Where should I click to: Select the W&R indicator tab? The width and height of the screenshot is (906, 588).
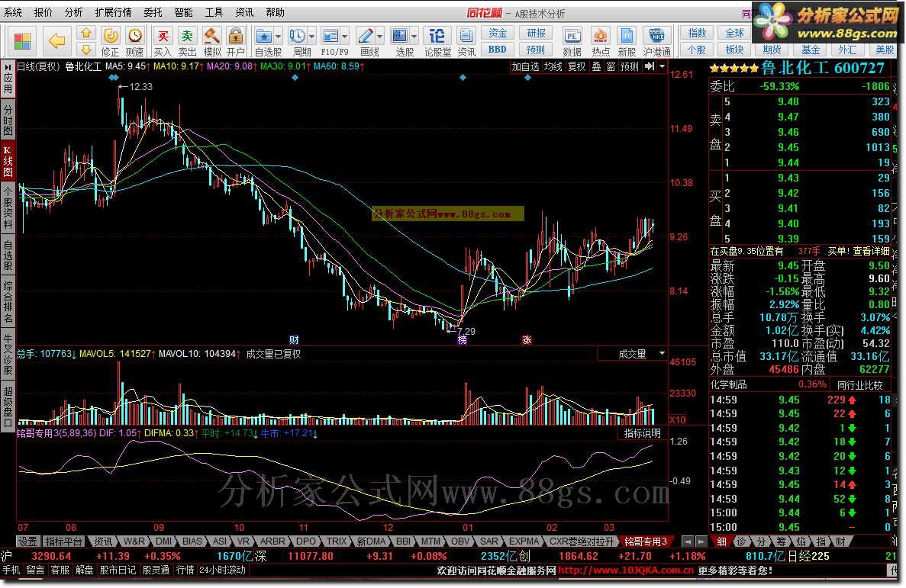point(134,541)
